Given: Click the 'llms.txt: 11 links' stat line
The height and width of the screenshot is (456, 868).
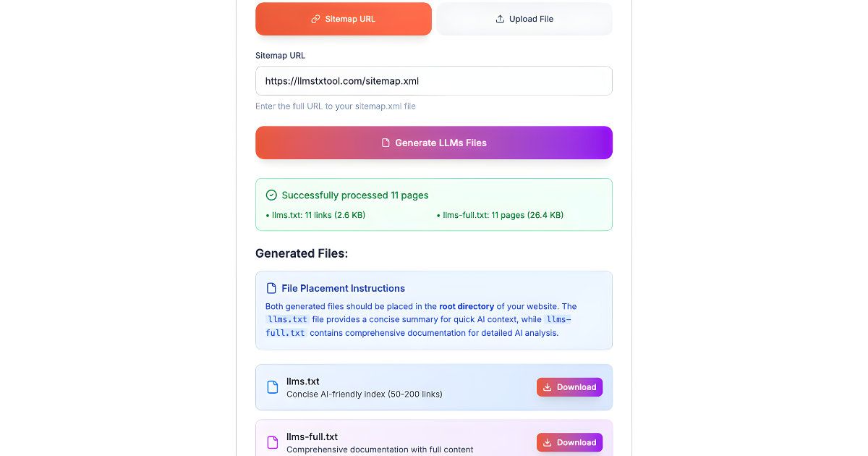Looking at the screenshot, I should (x=318, y=215).
